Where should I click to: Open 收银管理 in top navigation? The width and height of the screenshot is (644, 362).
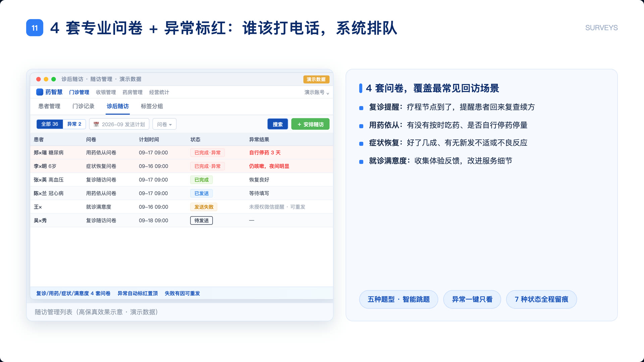pos(106,92)
